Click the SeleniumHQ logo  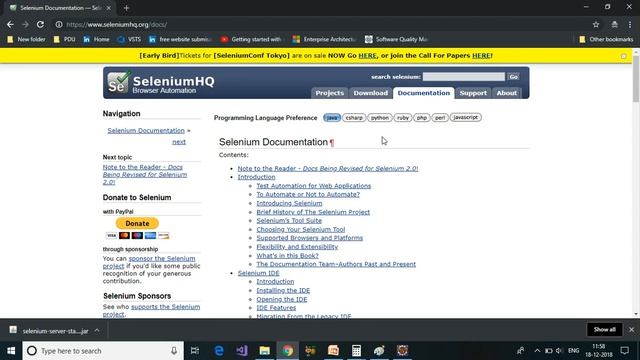pyautogui.click(x=161, y=83)
